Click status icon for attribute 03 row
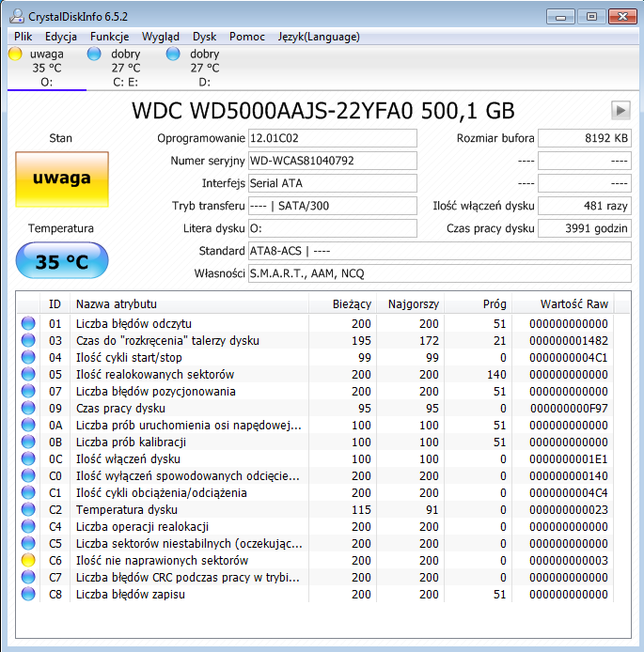644x652 pixels. coord(28,340)
